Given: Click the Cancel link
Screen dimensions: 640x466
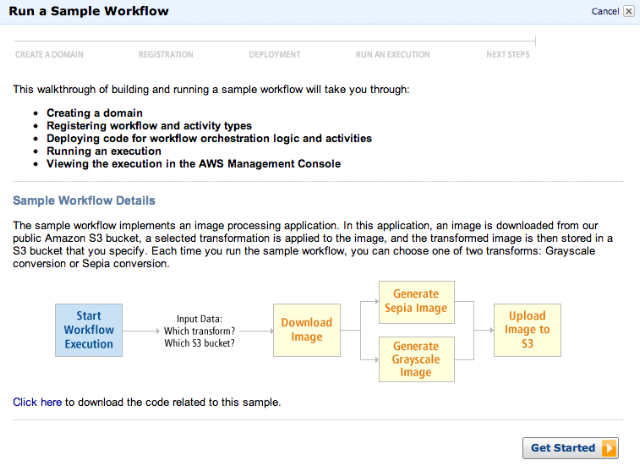Looking at the screenshot, I should pos(605,11).
